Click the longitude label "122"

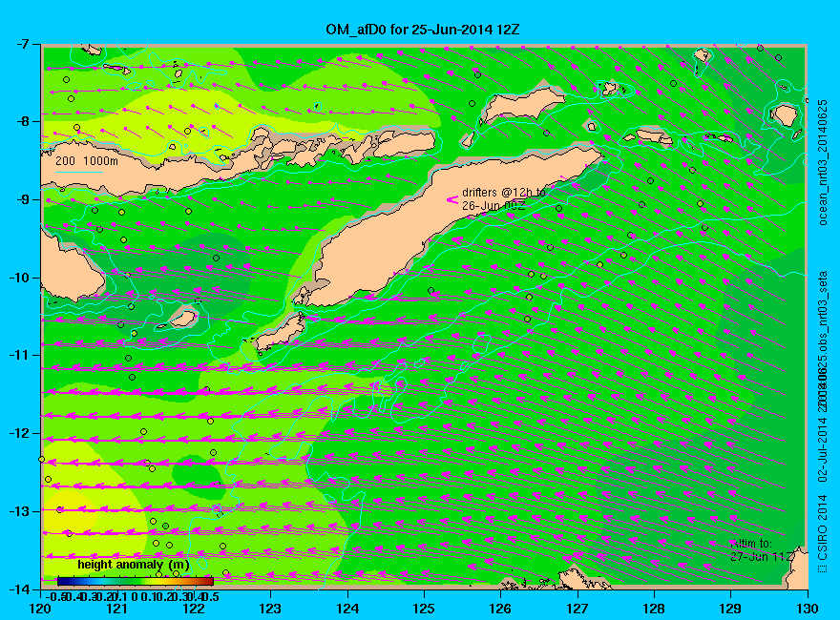tap(194, 609)
